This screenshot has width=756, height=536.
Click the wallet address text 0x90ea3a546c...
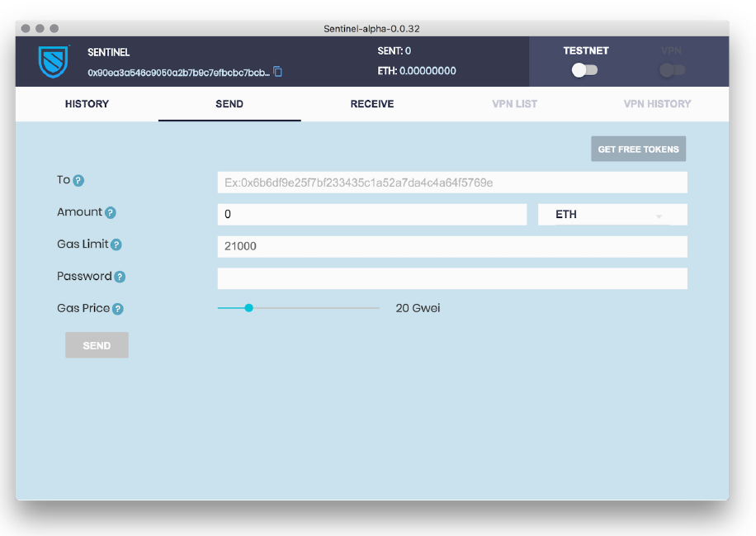coord(178,73)
